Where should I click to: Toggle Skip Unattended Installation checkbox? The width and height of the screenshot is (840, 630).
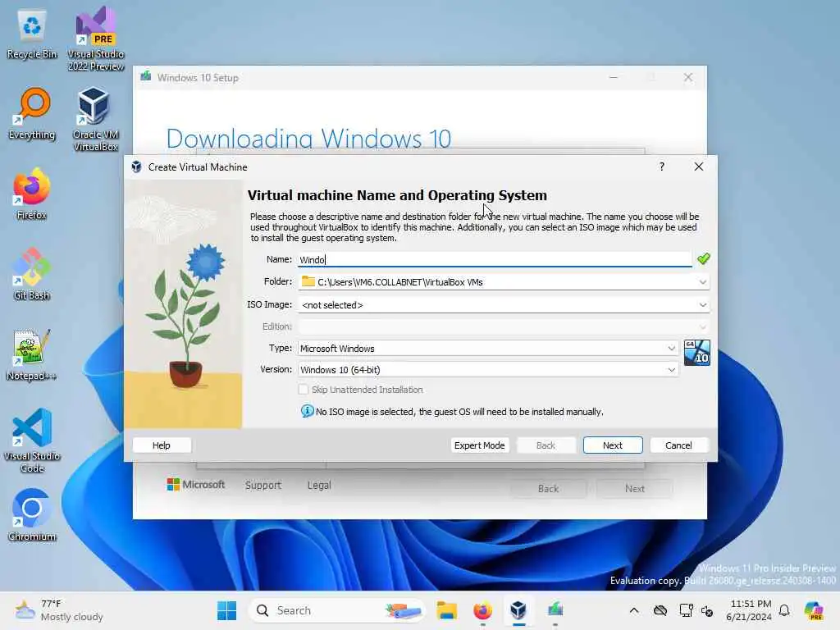(x=304, y=390)
